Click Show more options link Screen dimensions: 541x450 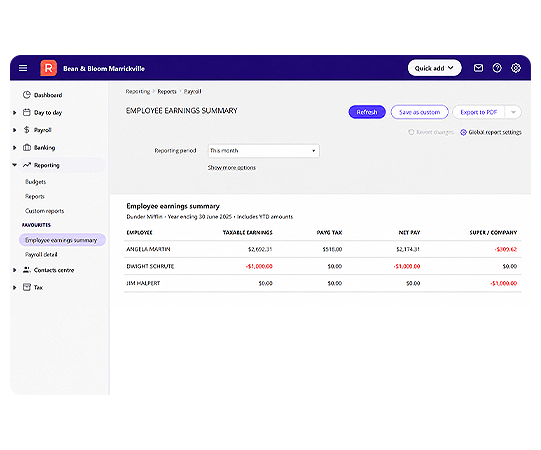[232, 168]
